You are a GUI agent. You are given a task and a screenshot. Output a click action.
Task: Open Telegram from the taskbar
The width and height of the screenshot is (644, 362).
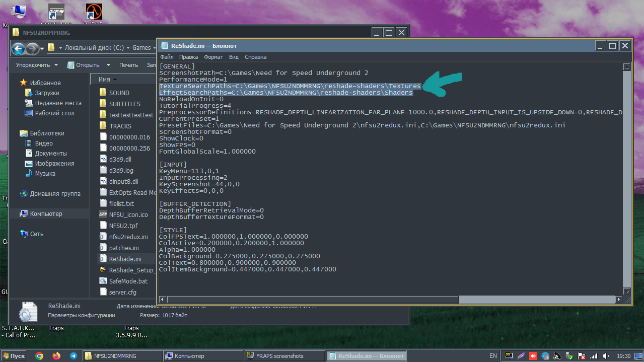[x=73, y=356]
